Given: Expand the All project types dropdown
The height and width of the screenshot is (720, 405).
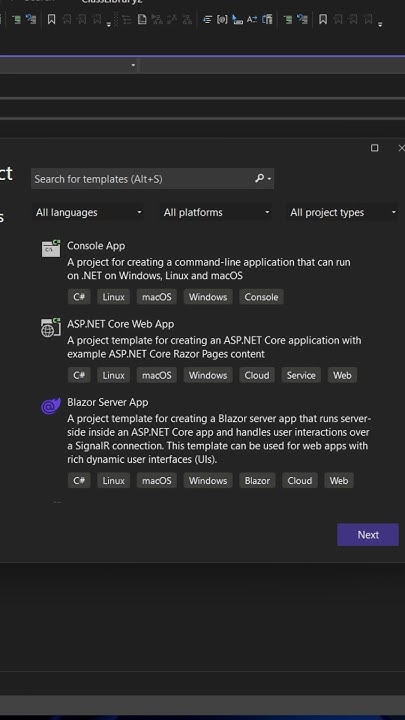Looking at the screenshot, I should (342, 212).
